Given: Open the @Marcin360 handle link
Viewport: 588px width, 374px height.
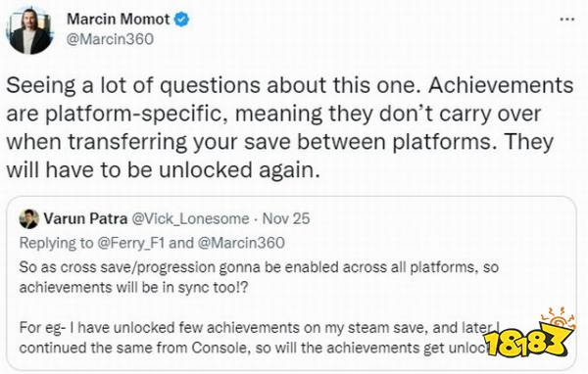Looking at the screenshot, I should tap(110, 39).
